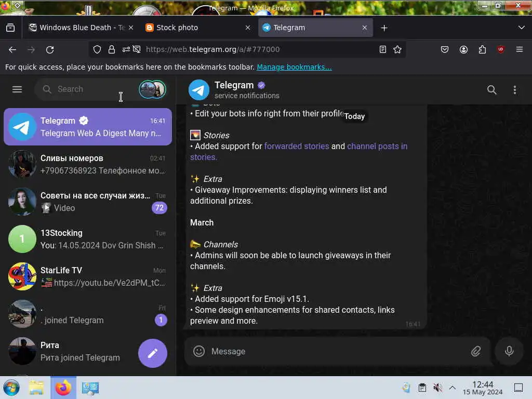Open the desktop app taskbar icon
Image resolution: width=532 pixels, height=399 pixels.
click(90, 388)
